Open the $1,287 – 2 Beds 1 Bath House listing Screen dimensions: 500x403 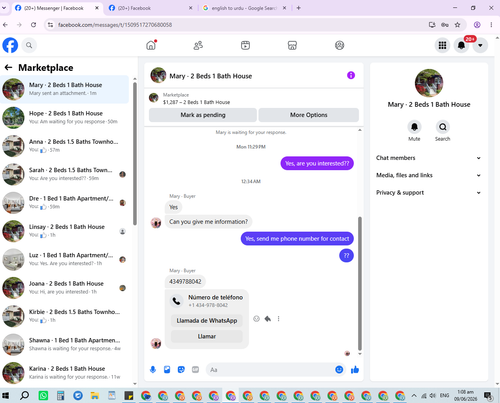pyautogui.click(x=196, y=102)
